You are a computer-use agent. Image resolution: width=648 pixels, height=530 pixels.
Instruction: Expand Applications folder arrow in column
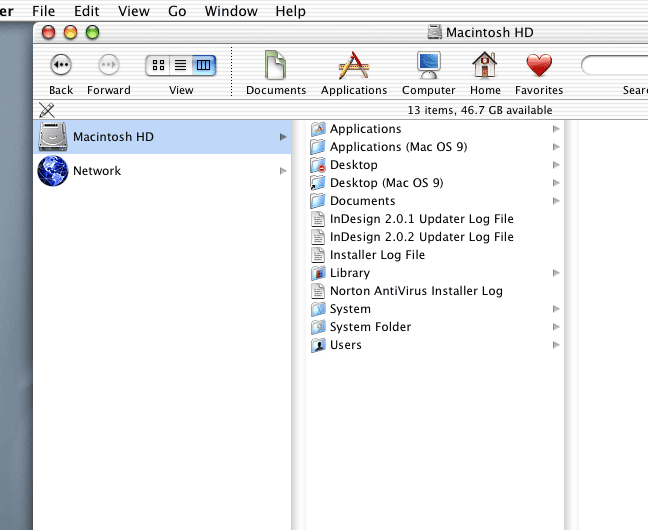[x=556, y=129]
